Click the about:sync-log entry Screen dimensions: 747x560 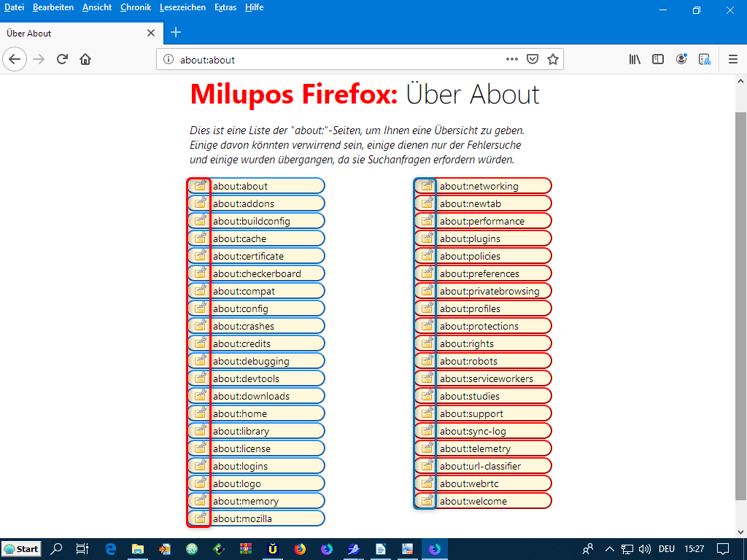point(483,431)
